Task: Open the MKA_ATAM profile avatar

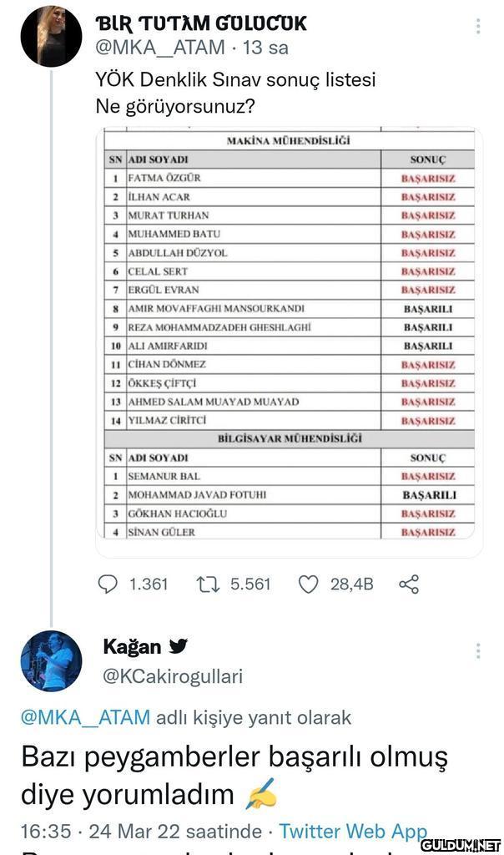Action: 51,35
